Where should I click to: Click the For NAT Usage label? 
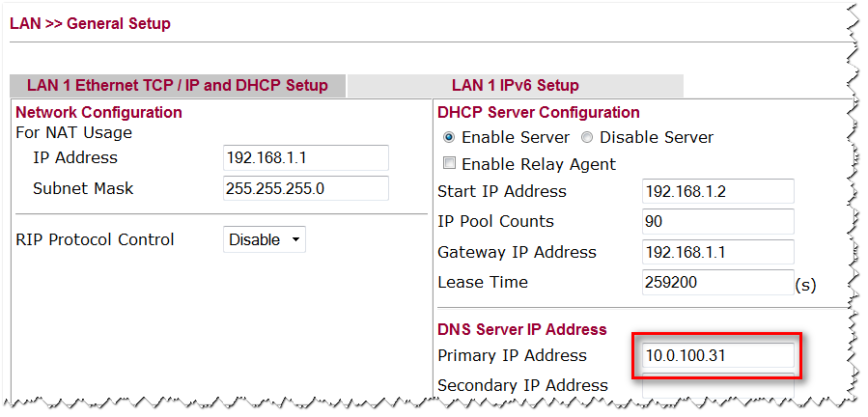73,132
